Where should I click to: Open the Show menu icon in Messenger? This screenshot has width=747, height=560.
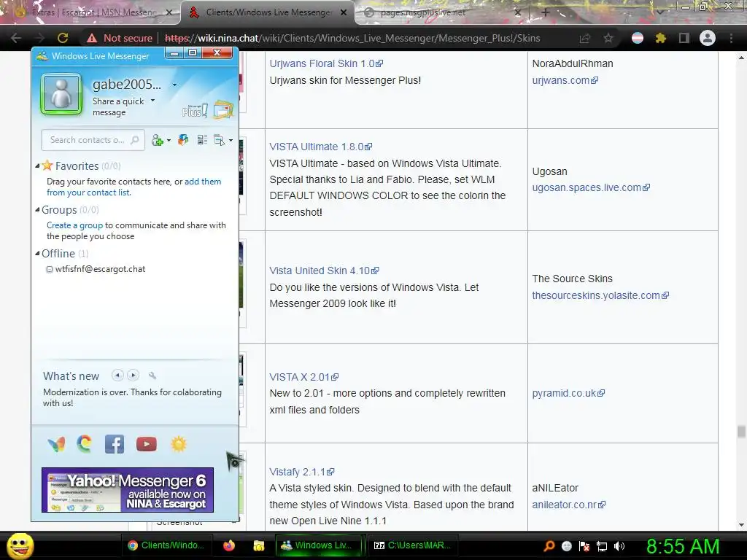point(219,140)
